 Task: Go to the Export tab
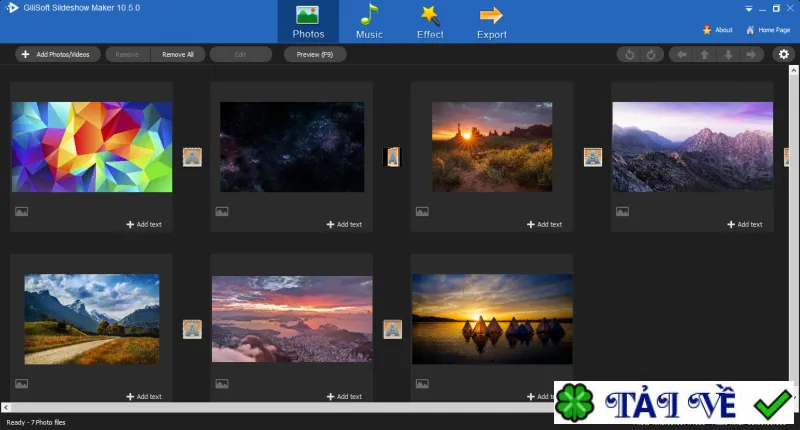point(492,21)
